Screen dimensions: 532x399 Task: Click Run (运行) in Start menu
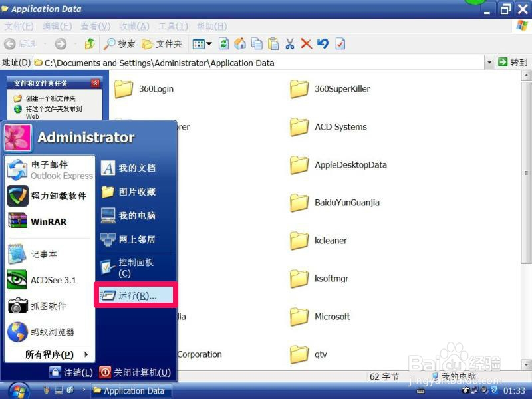point(136,295)
